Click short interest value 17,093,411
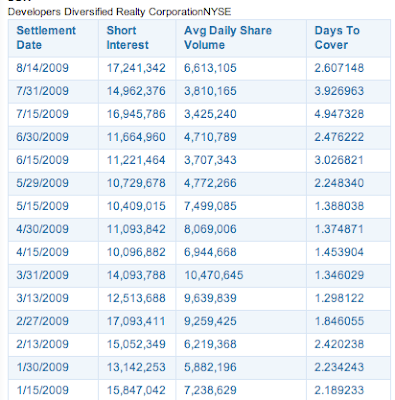The width and height of the screenshot is (395, 400). [x=136, y=321]
